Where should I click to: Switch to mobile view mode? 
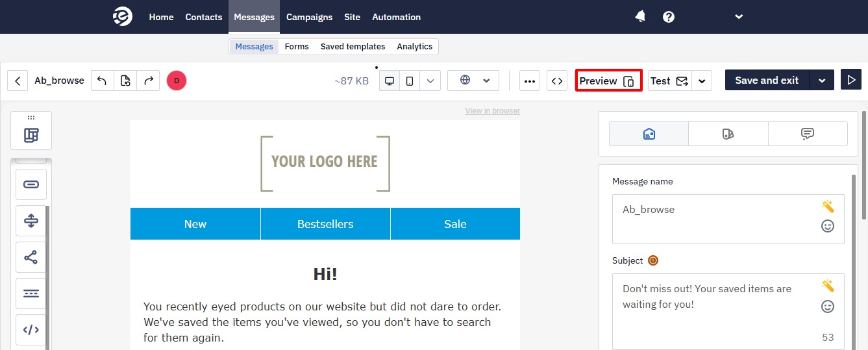410,81
